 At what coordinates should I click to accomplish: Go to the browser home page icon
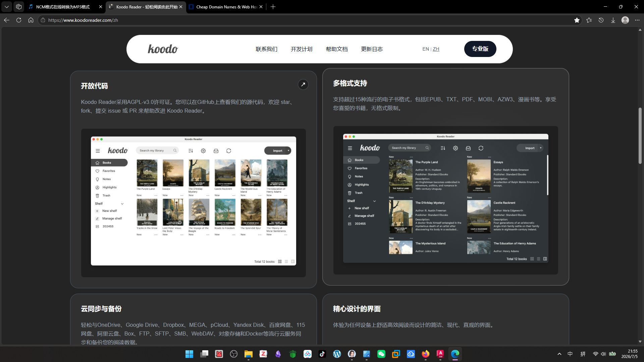pyautogui.click(x=31, y=20)
